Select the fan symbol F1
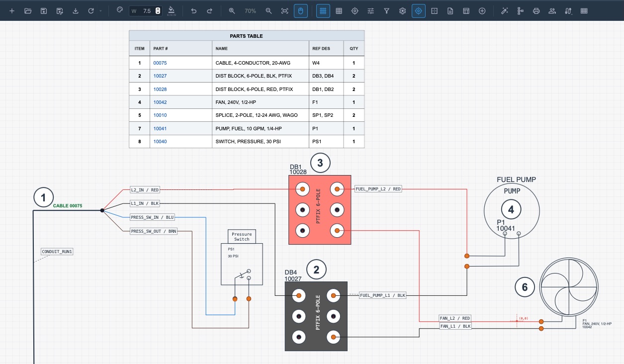Viewport: 624px width, 364px height. [569, 286]
